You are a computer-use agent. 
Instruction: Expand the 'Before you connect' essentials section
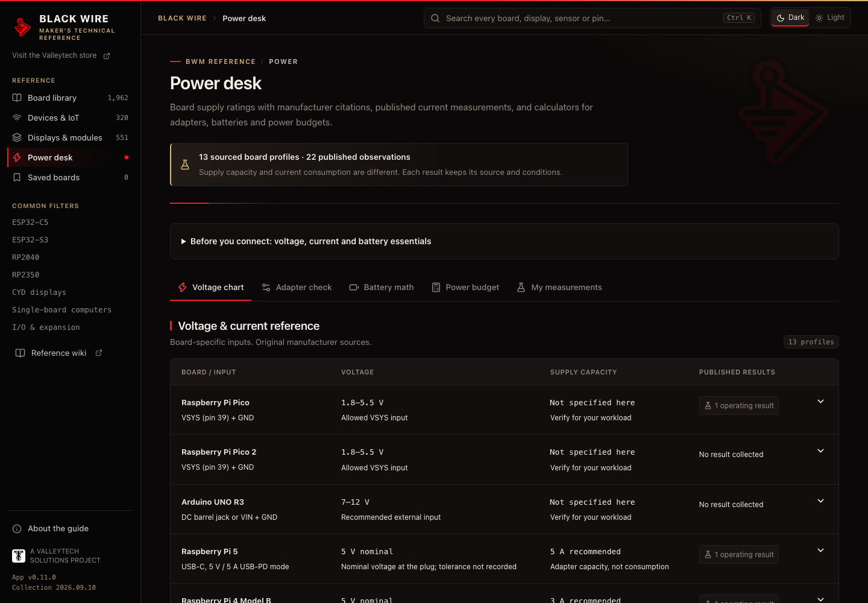[505, 241]
